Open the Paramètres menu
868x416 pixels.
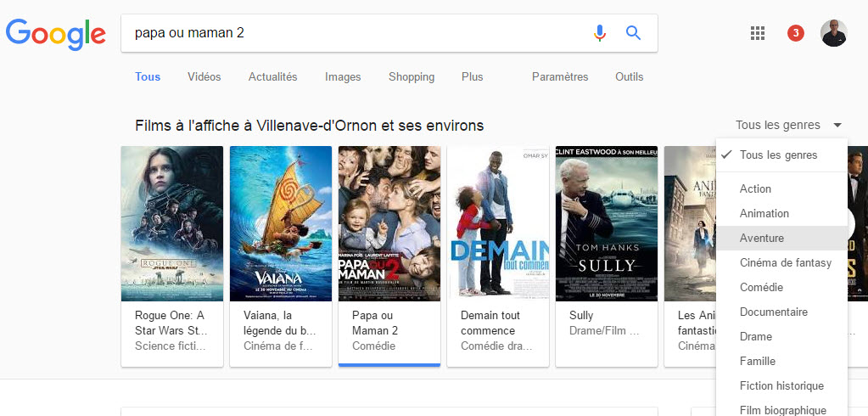(x=560, y=77)
